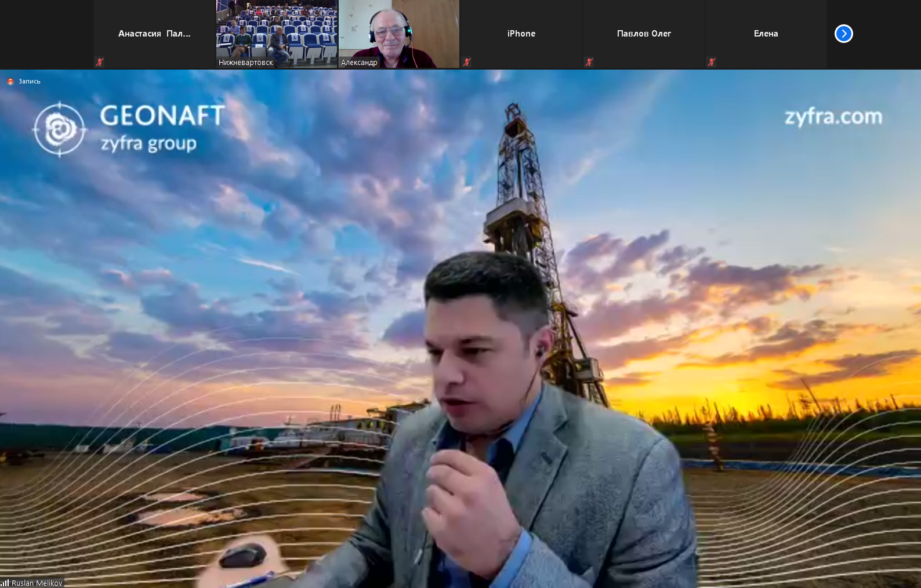Select the Елена participant tile
The width and height of the screenshot is (921, 588).
click(766, 34)
